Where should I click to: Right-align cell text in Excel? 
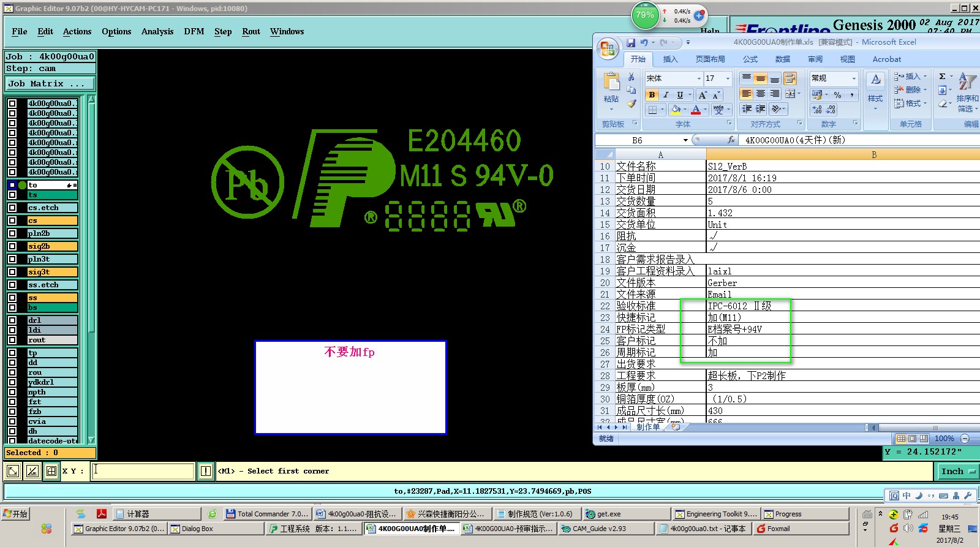[x=775, y=94]
